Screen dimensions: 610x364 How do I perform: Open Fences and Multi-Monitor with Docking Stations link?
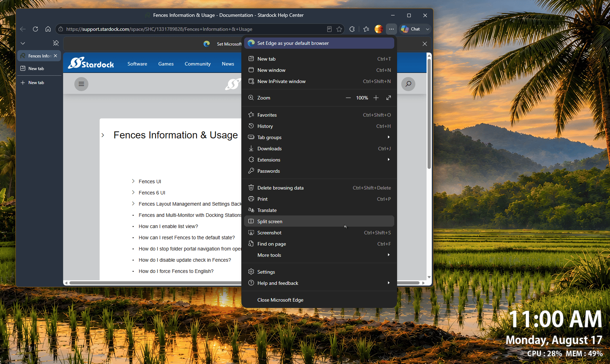pos(190,215)
